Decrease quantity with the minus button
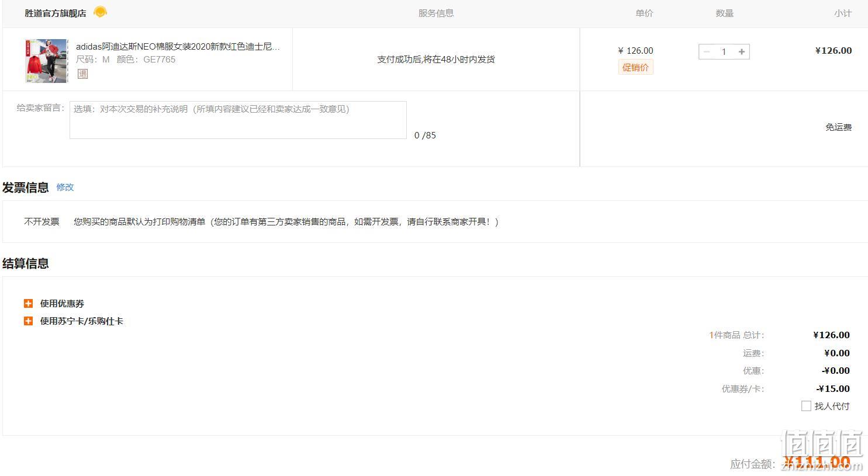Screen dimensions: 868x476 pyautogui.click(x=707, y=51)
